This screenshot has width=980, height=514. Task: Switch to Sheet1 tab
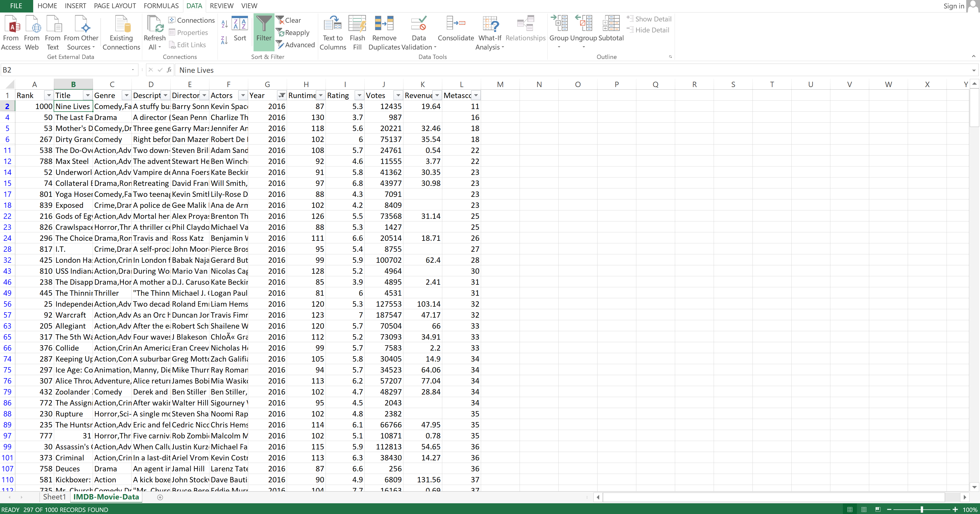coord(54,497)
